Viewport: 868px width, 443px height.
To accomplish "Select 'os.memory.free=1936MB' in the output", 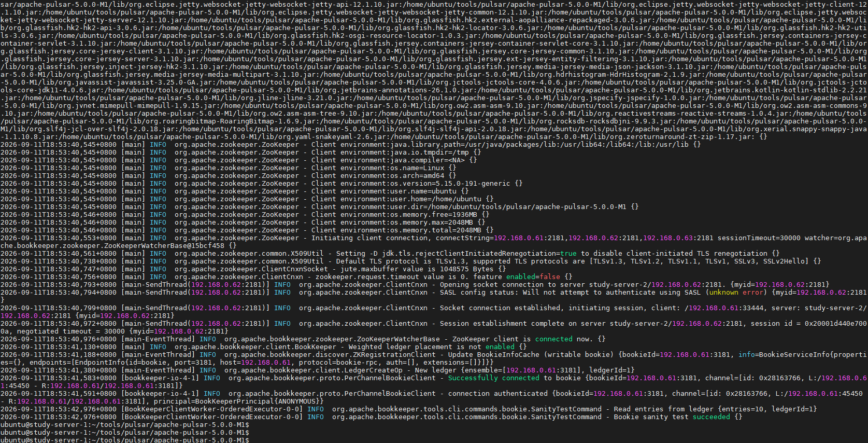I will (x=434, y=215).
